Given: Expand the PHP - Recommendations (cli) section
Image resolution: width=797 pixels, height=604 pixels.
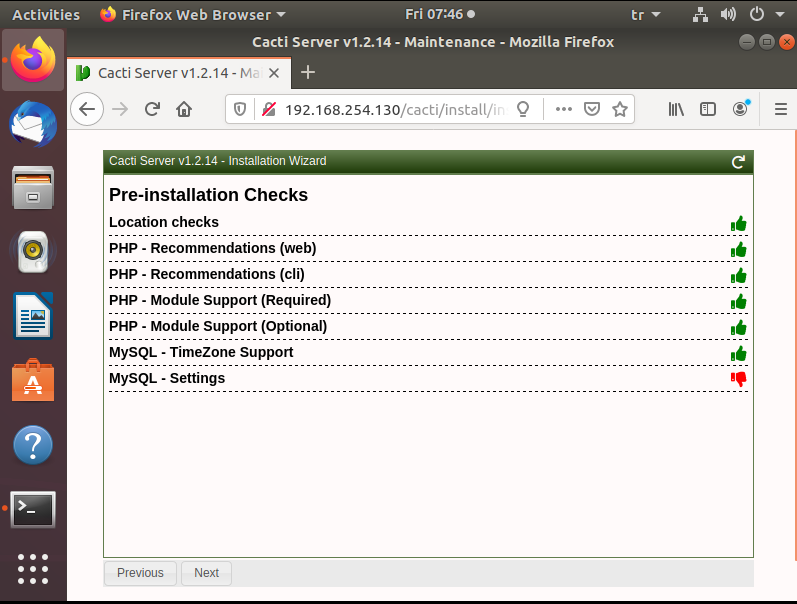Looking at the screenshot, I should (x=428, y=274).
